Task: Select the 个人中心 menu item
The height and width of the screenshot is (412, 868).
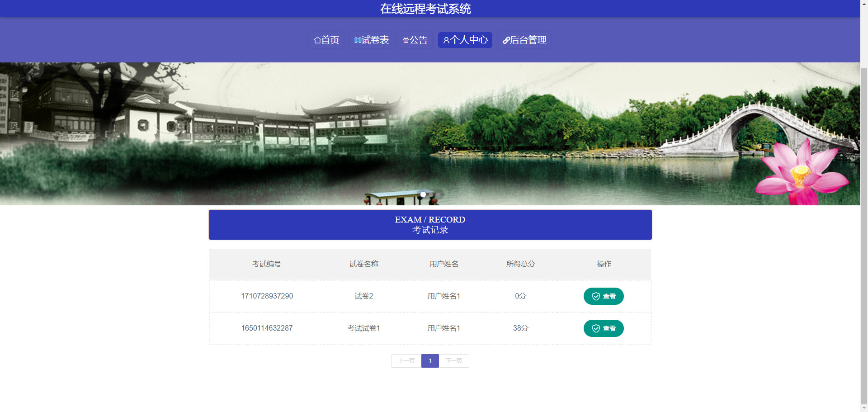Action: [x=465, y=40]
